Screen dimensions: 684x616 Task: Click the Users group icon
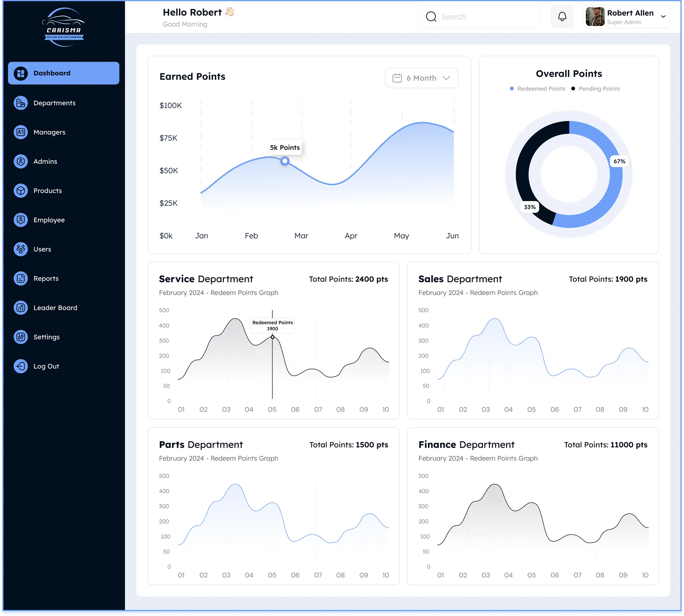point(20,249)
